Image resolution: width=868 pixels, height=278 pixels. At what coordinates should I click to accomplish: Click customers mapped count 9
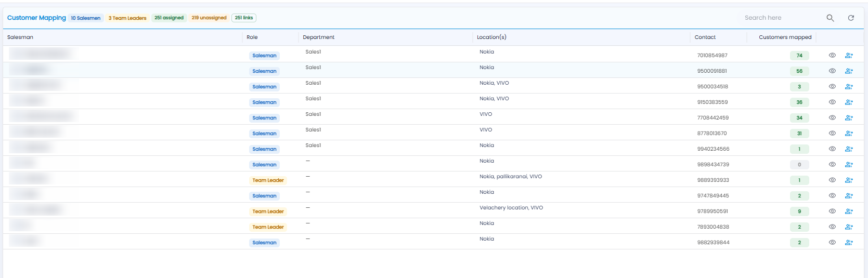[799, 211]
